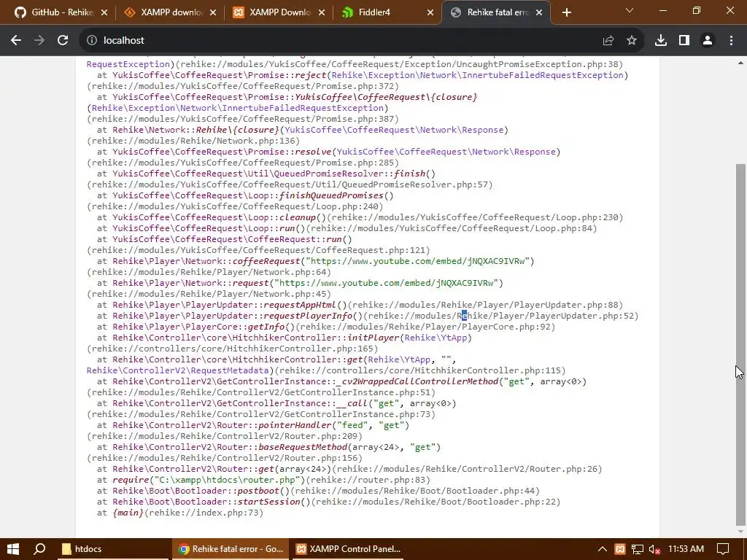
Task: Click the scrollbar down arrow
Action: coord(740,532)
